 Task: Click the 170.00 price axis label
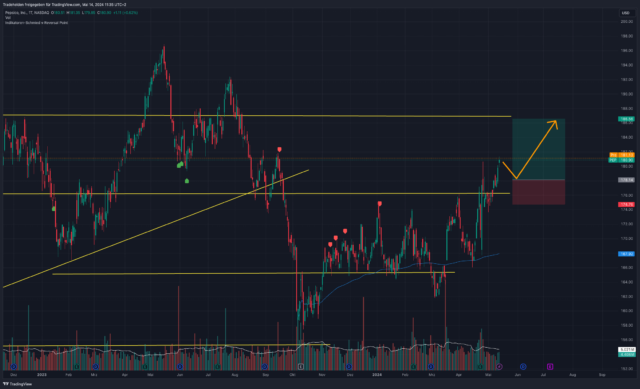click(626, 238)
